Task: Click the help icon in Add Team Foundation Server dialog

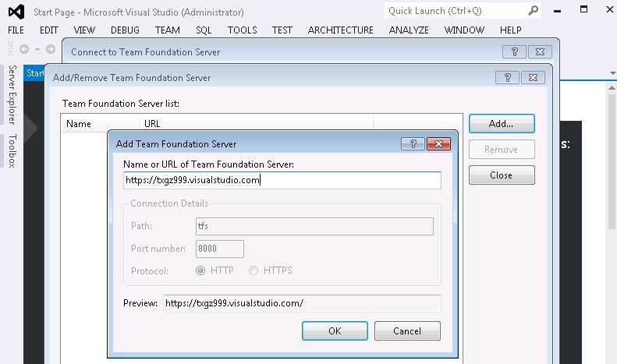Action: click(x=413, y=144)
